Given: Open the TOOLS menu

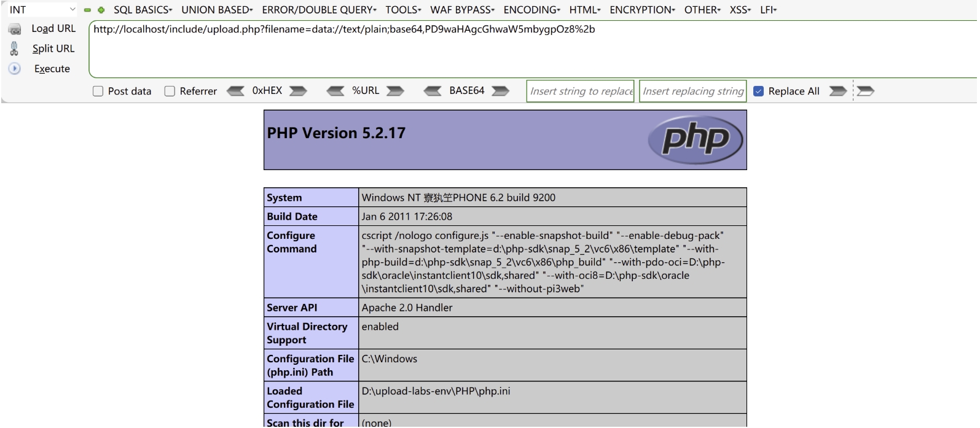Looking at the screenshot, I should pyautogui.click(x=403, y=10).
